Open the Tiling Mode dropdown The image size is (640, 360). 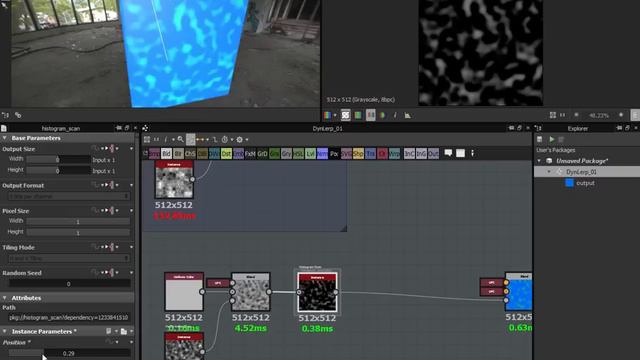coord(69,258)
